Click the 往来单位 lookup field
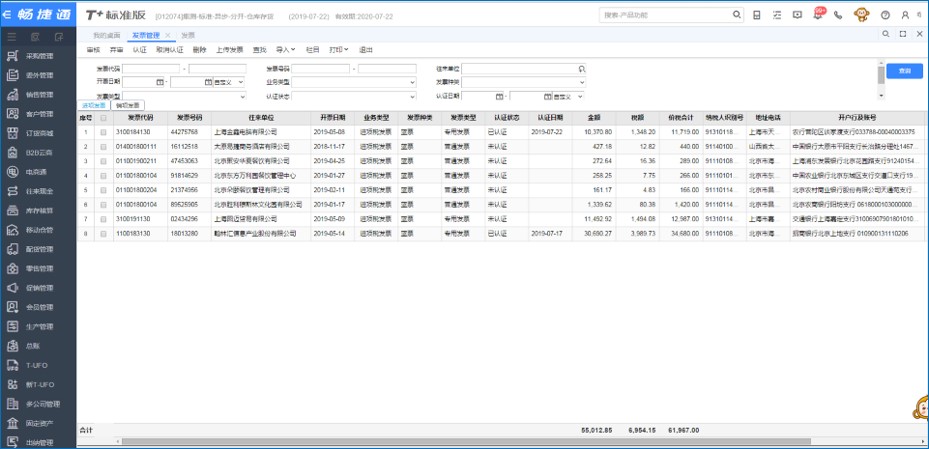929x449 pixels. [x=523, y=69]
